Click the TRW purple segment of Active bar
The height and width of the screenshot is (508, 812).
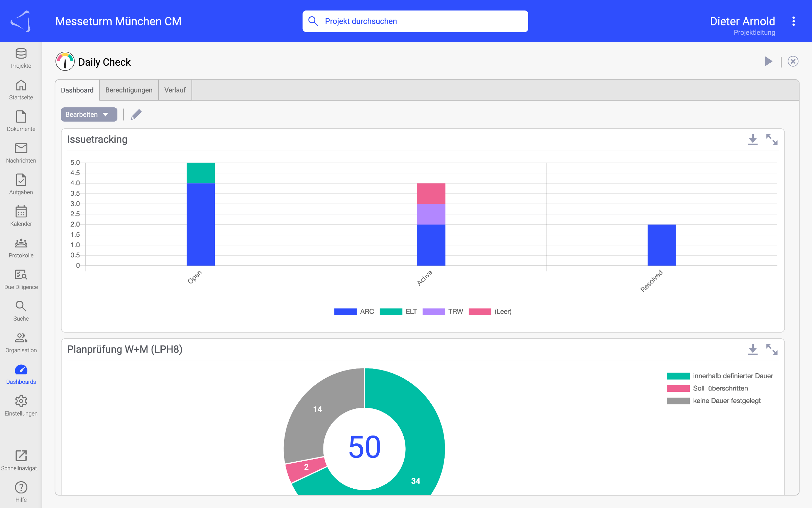(431, 214)
